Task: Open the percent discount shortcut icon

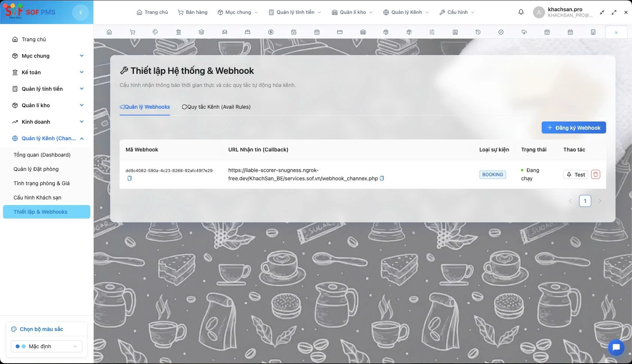Action: 501,32
